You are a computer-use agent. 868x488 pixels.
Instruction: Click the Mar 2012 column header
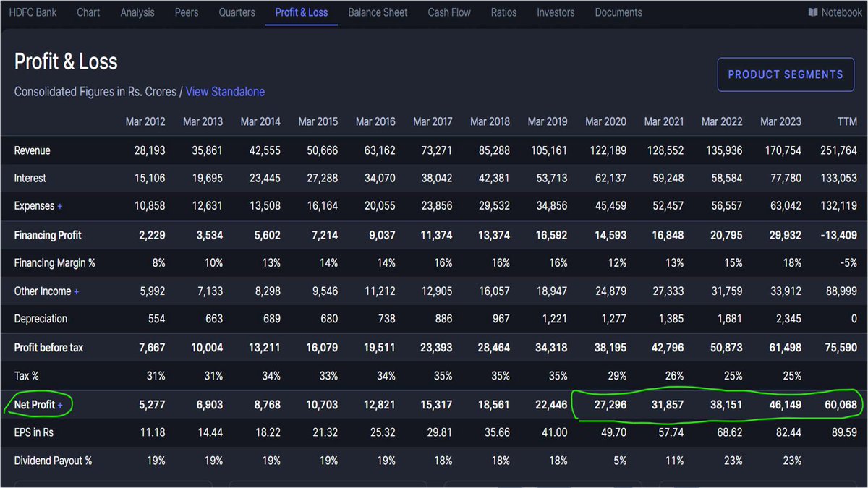click(145, 121)
